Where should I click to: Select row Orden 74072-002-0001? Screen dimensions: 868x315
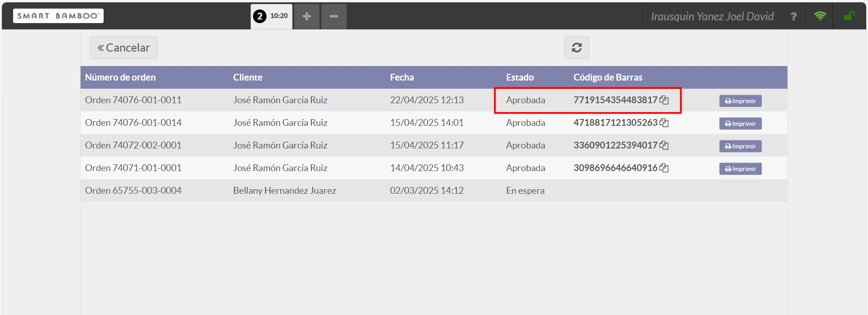[434, 145]
